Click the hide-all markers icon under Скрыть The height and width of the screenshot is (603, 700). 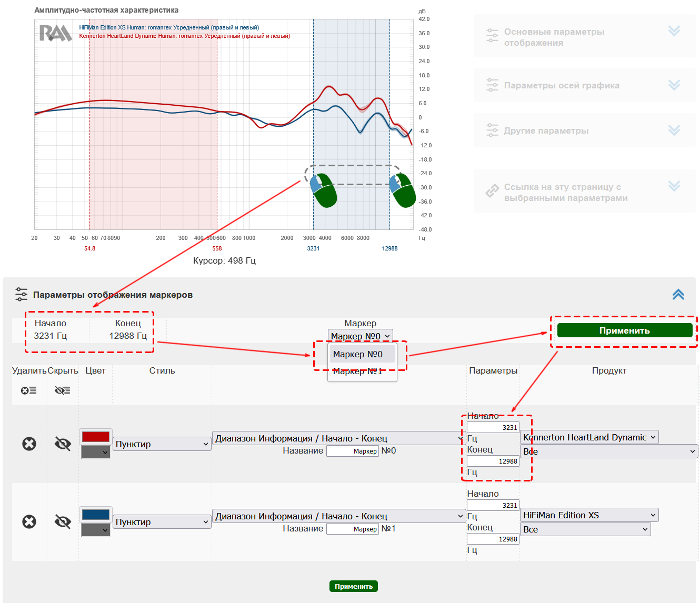(x=63, y=390)
